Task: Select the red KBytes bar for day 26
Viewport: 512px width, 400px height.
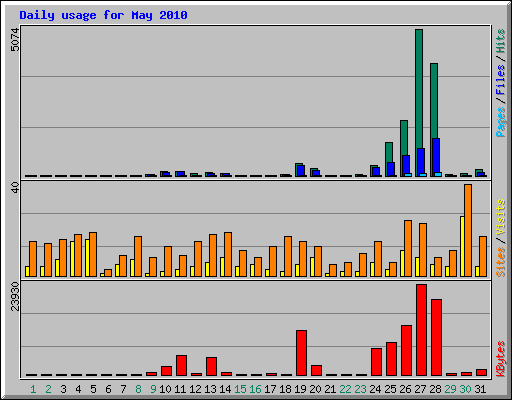Action: pyautogui.click(x=406, y=351)
